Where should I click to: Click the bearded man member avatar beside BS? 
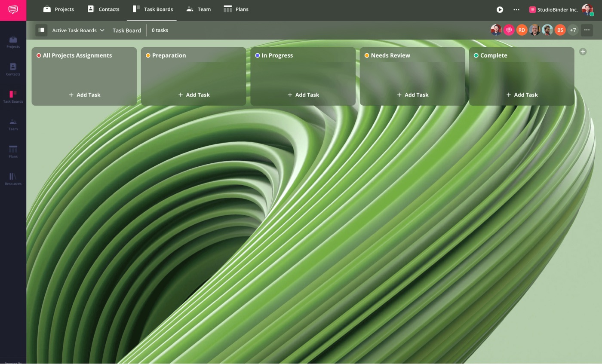(x=547, y=30)
